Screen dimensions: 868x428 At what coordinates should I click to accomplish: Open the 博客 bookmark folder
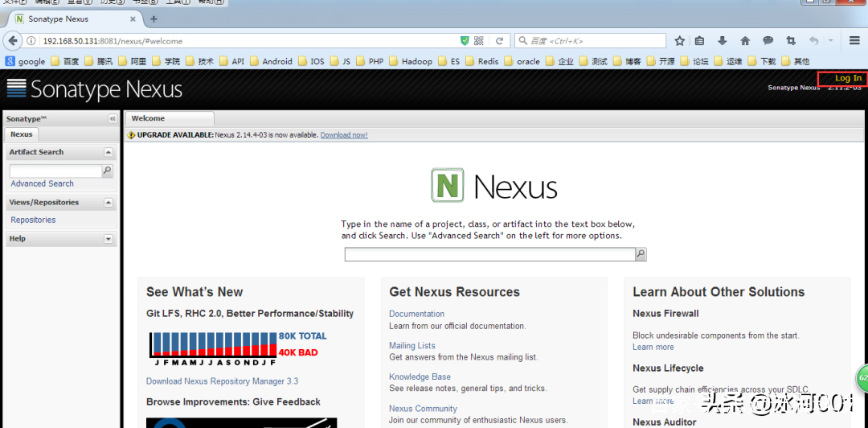627,61
